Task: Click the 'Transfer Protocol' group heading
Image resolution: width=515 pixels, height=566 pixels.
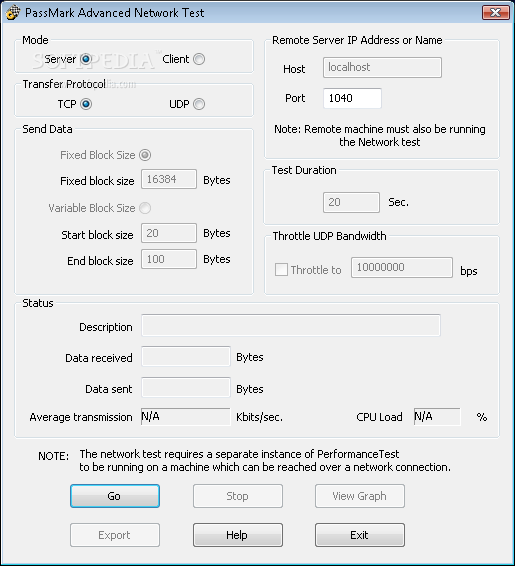Action: (64, 84)
